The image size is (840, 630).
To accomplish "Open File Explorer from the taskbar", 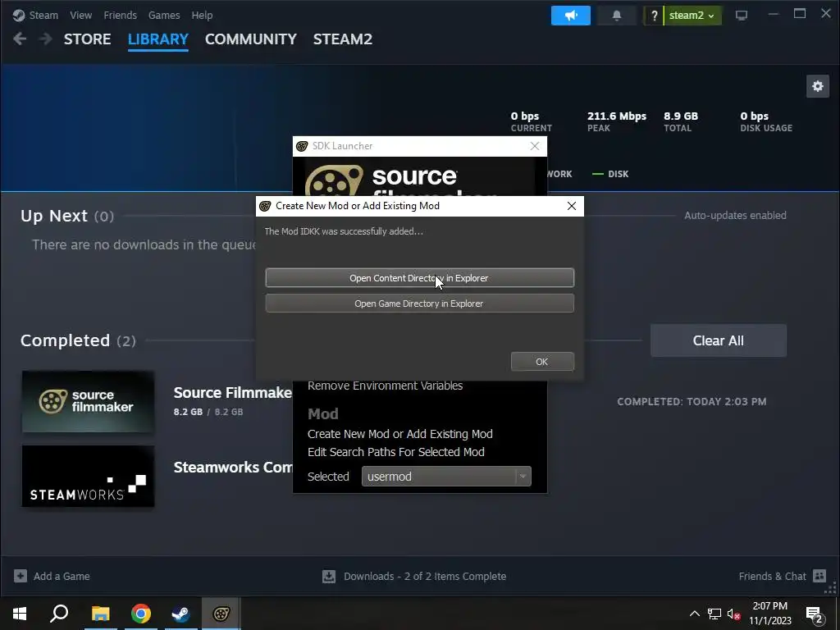I will click(100, 614).
